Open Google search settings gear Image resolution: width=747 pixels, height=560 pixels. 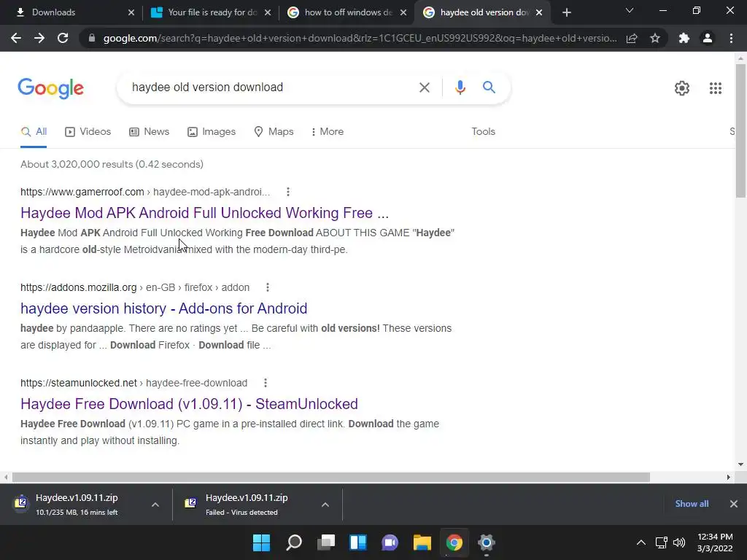[682, 88]
